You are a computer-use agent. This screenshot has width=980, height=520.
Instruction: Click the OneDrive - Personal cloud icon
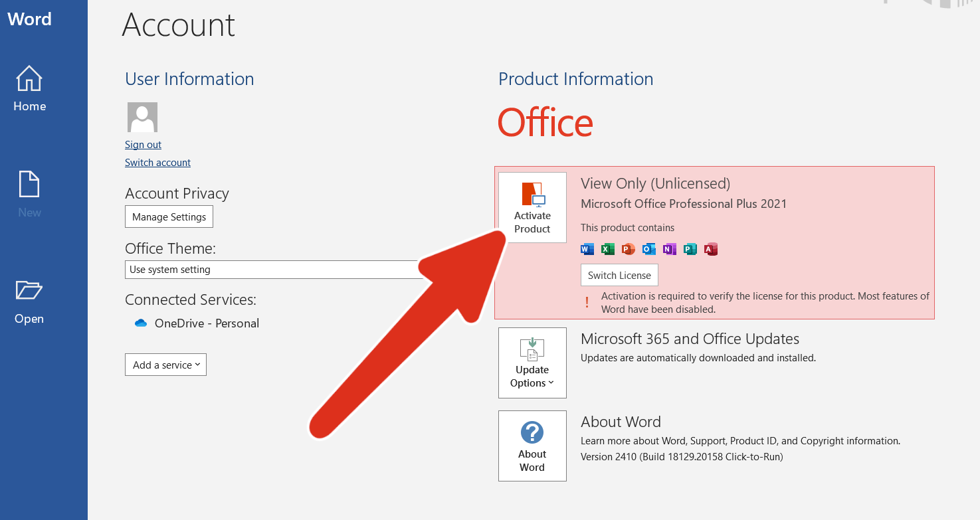[x=140, y=323]
